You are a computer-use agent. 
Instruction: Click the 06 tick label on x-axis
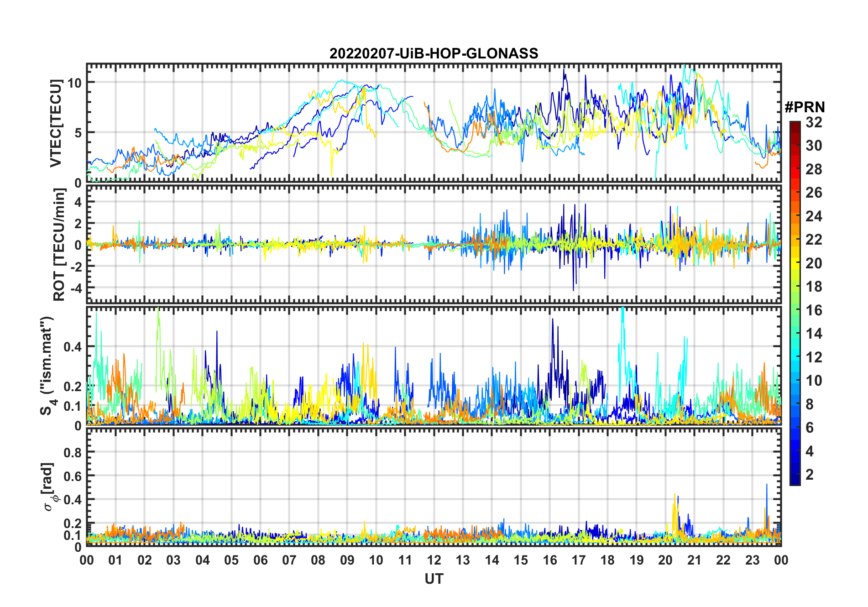coord(260,560)
